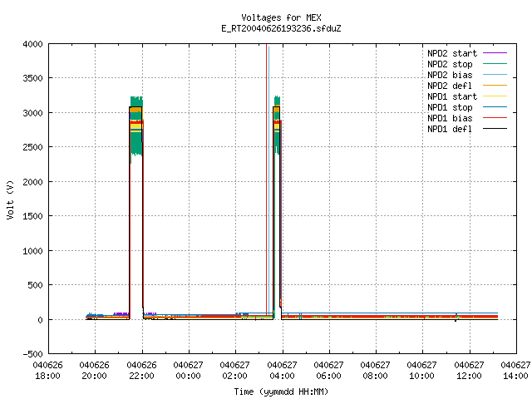This screenshot has width=532, height=399.
Task: Click the yellow NPD1 start legend line
Action: 495,96
